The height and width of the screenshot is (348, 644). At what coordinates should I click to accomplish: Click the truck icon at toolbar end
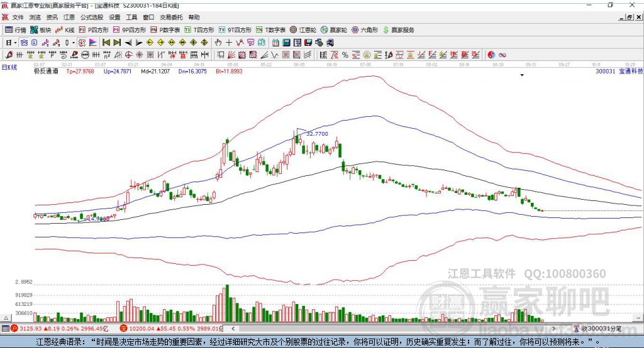(330, 43)
